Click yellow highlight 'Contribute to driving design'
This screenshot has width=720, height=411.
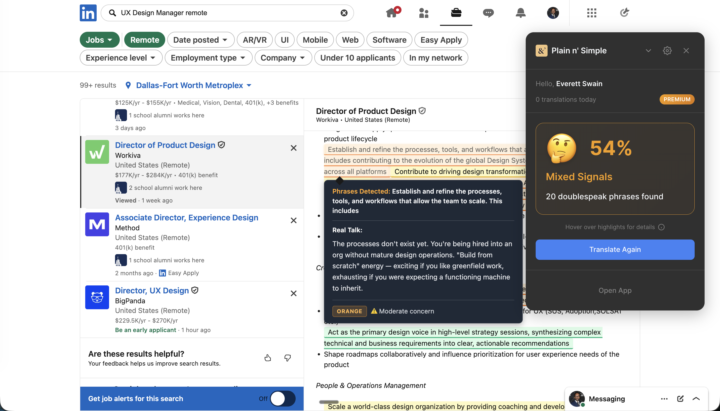(x=459, y=172)
